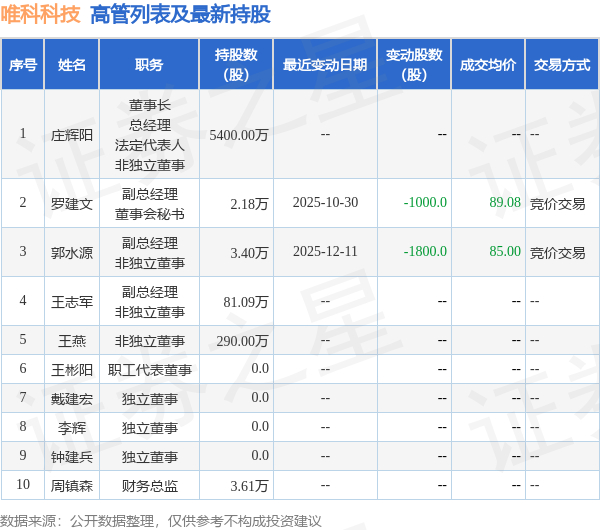Select the 成交均价 column header
Screen dimensions: 600x530
pyautogui.click(x=488, y=64)
